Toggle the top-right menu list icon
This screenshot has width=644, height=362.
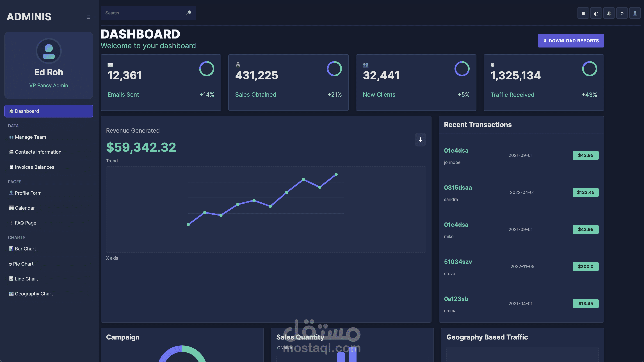pos(583,13)
